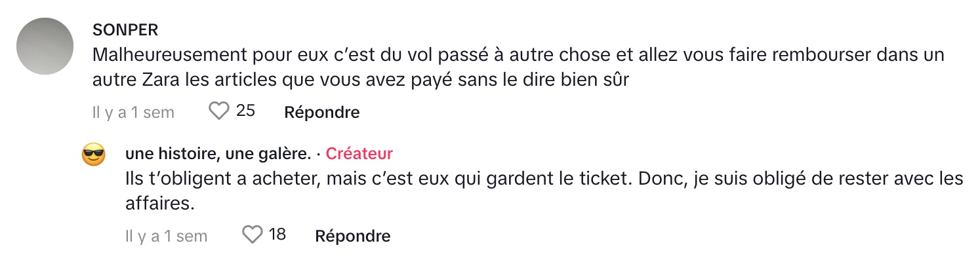Reply to the creator's comment via Répondre
This screenshot has width=980, height=258.
[353, 236]
